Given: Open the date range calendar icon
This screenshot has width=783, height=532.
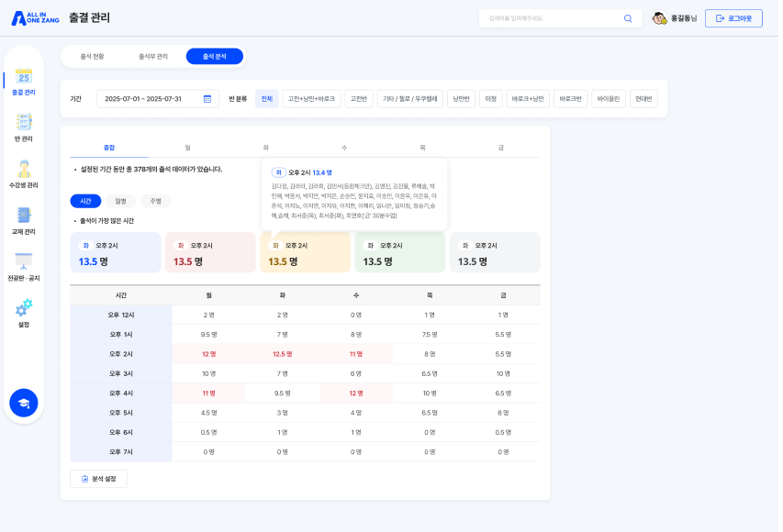Looking at the screenshot, I should pyautogui.click(x=207, y=99).
